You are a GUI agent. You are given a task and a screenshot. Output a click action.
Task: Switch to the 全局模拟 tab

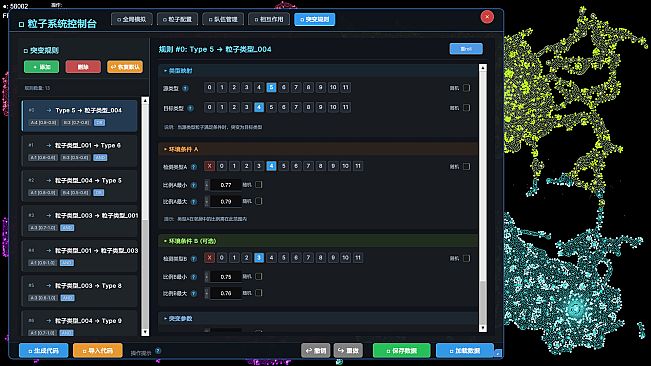coord(132,20)
